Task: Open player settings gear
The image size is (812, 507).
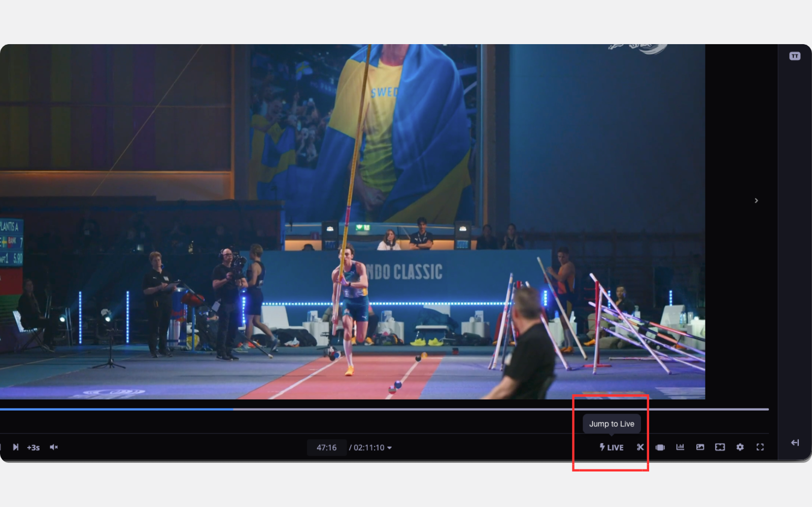Action: click(740, 447)
